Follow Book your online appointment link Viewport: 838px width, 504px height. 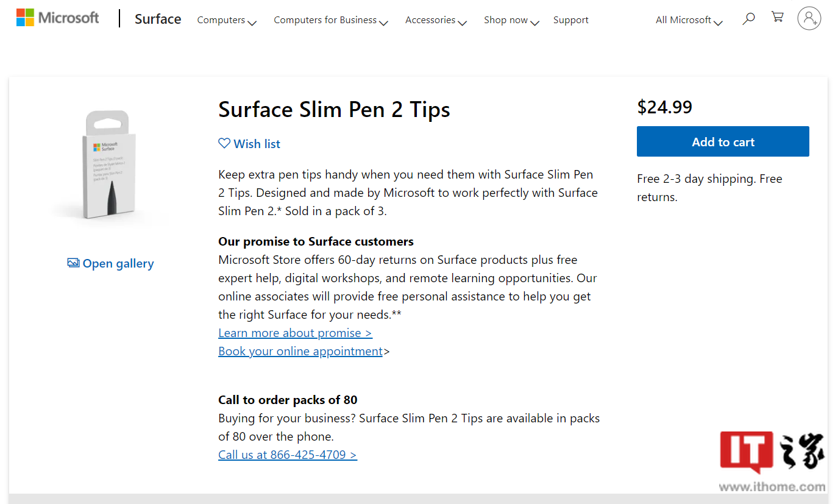[x=300, y=351]
